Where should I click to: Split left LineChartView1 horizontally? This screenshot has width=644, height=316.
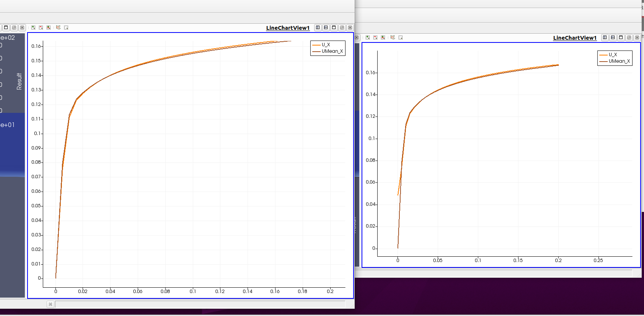(318, 28)
